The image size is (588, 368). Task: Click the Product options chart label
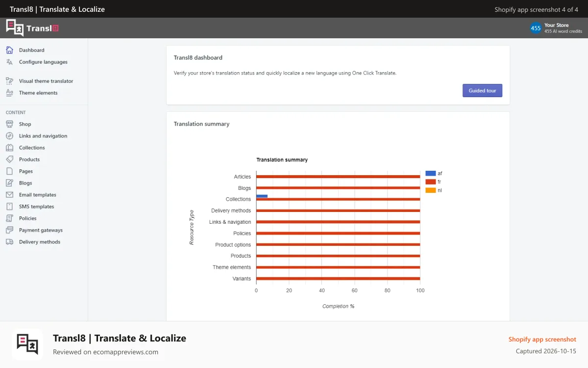coord(233,245)
